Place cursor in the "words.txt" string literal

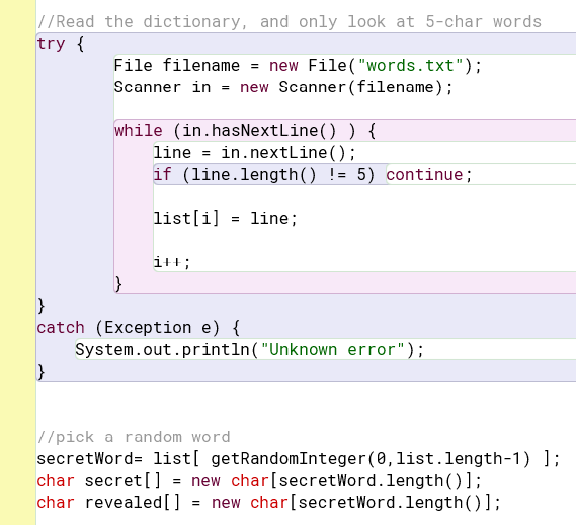410,66
